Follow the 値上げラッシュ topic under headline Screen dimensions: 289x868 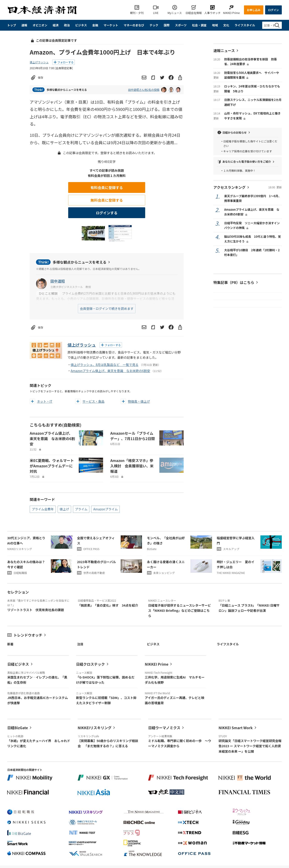point(64,62)
